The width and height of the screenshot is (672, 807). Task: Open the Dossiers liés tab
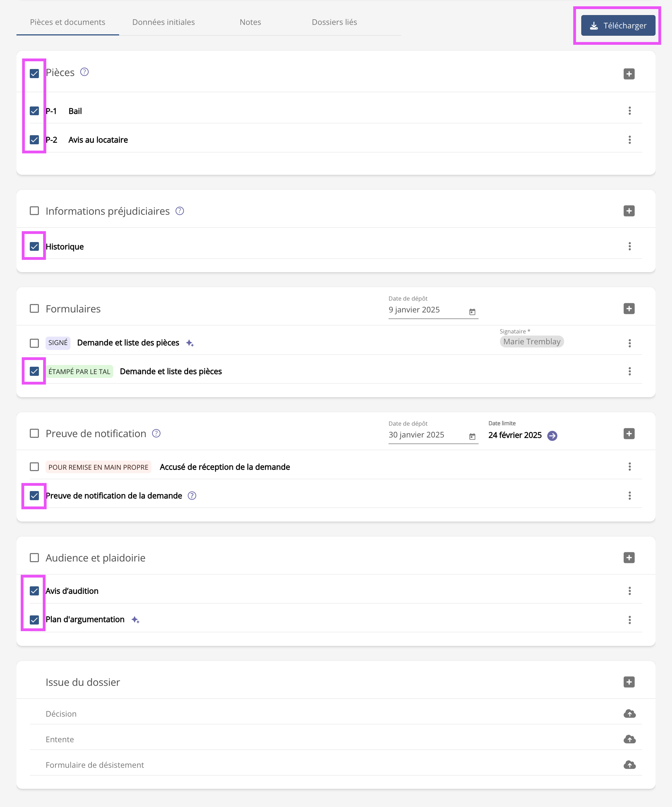coord(334,22)
